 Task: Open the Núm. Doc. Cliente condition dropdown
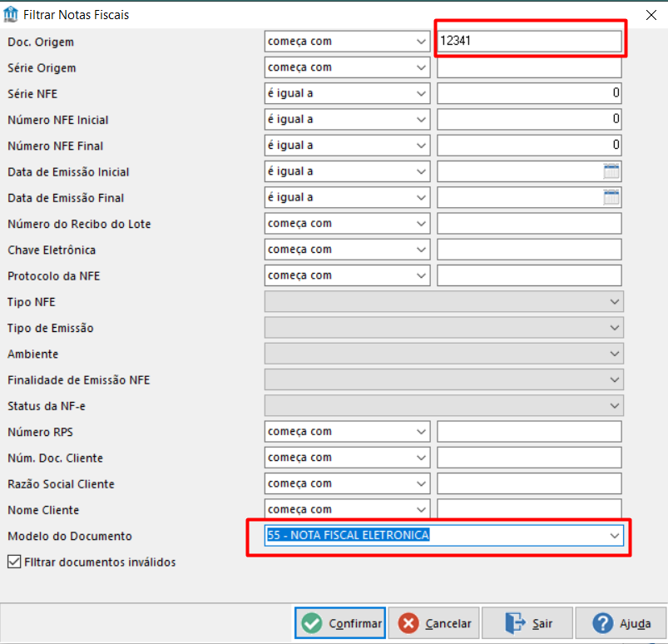pos(347,458)
